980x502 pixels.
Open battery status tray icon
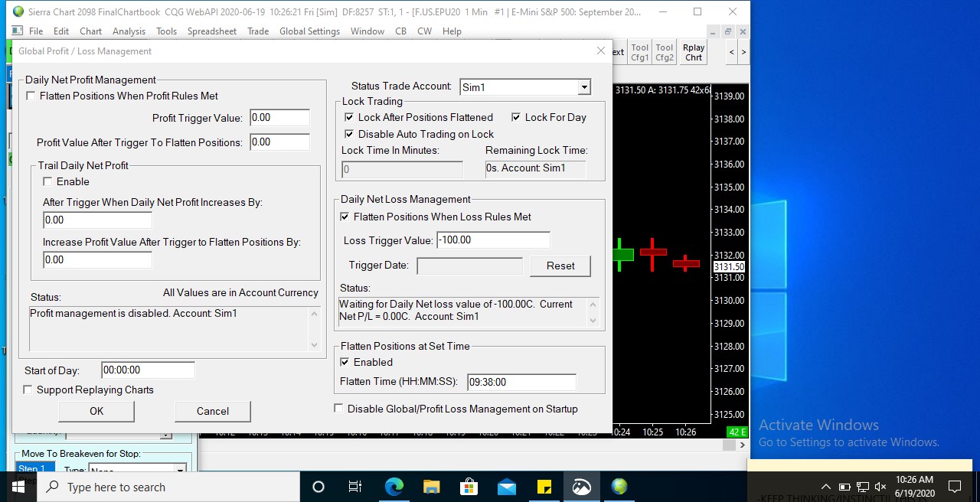[844, 487]
